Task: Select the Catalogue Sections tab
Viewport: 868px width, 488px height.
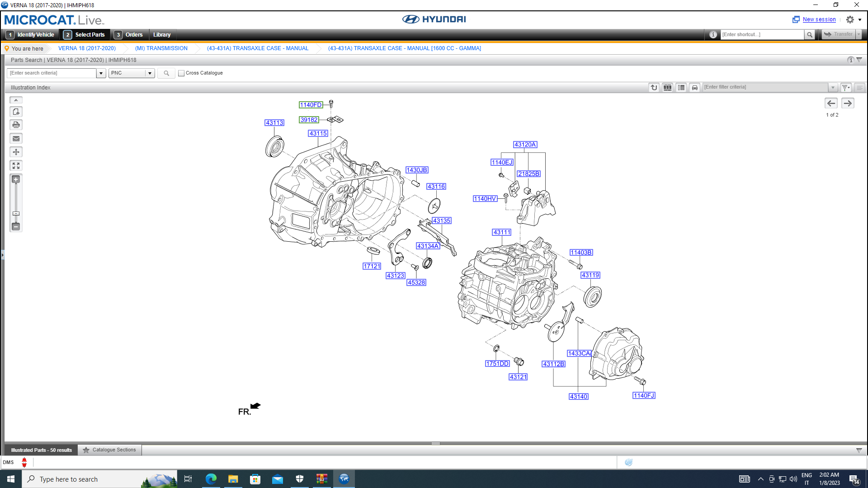Action: (109, 450)
